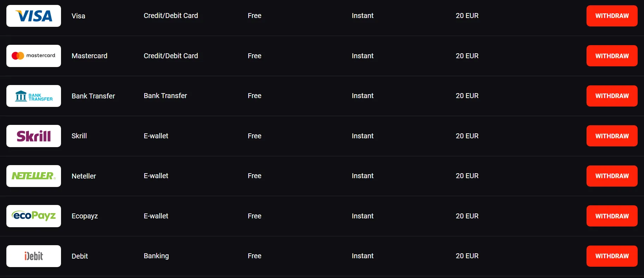The image size is (644, 278).
Task: Click the iDebit logo icon
Action: point(34,256)
